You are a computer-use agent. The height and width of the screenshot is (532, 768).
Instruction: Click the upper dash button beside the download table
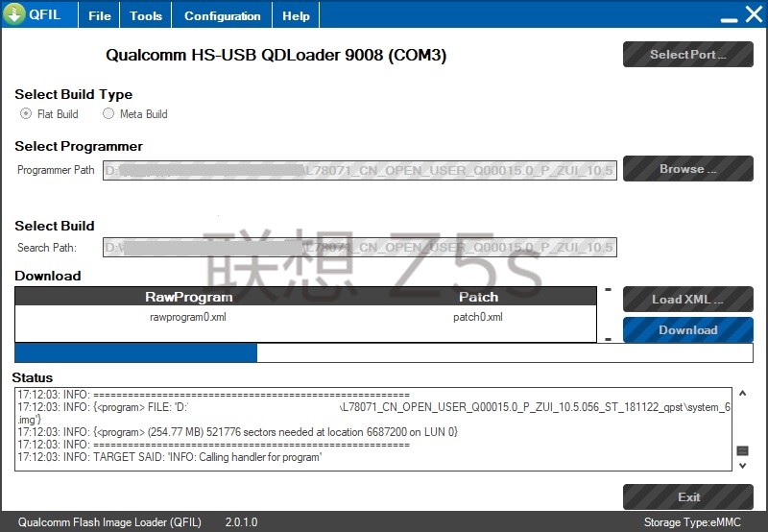(x=608, y=289)
